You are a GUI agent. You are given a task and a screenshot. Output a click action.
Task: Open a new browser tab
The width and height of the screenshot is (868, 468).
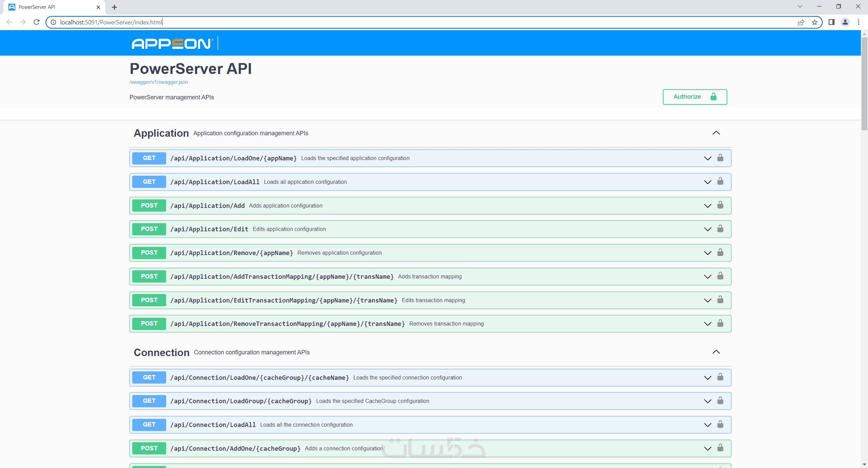tap(114, 7)
